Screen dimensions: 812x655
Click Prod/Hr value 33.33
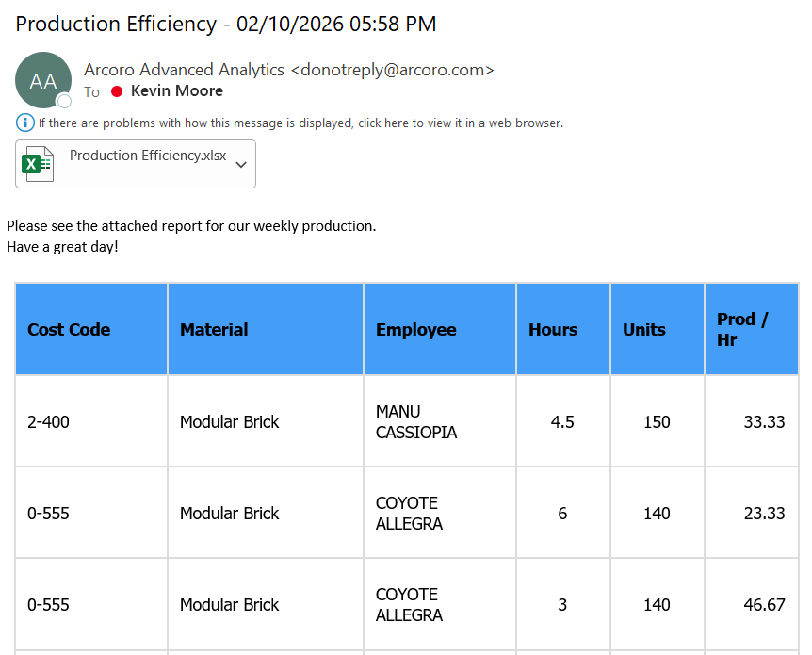pyautogui.click(x=764, y=422)
